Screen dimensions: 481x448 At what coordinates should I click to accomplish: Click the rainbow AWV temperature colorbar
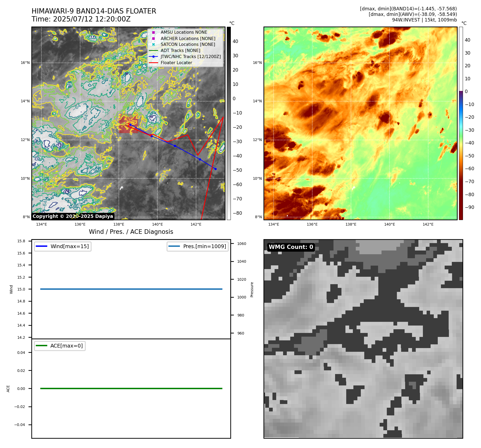461,123
